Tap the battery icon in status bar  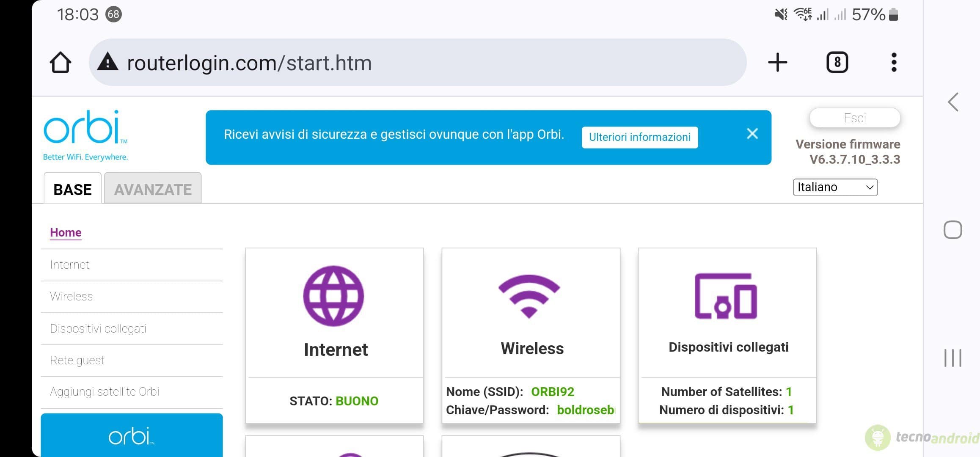coord(893,14)
